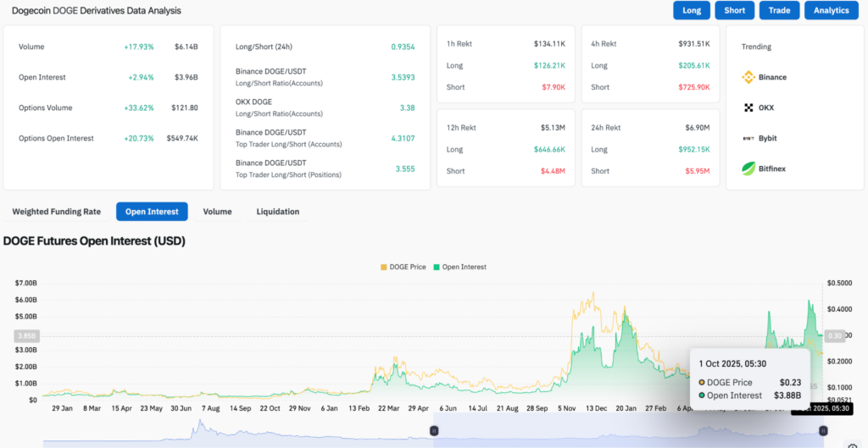Select the Open Interest tab
868x448 pixels.
pos(152,212)
